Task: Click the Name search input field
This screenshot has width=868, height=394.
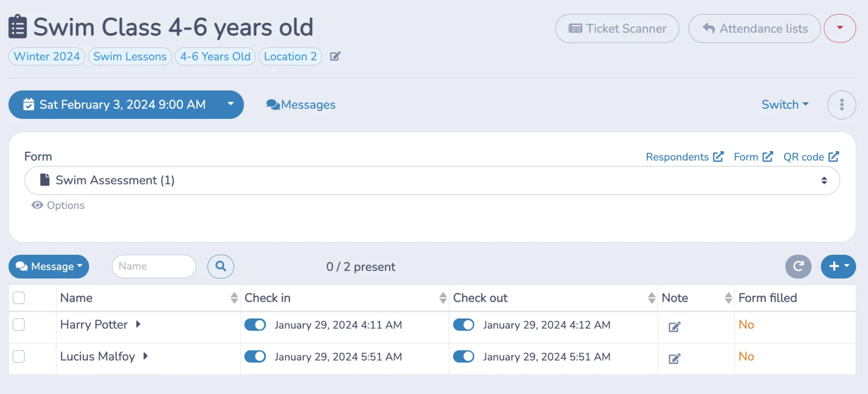Action: 154,266
